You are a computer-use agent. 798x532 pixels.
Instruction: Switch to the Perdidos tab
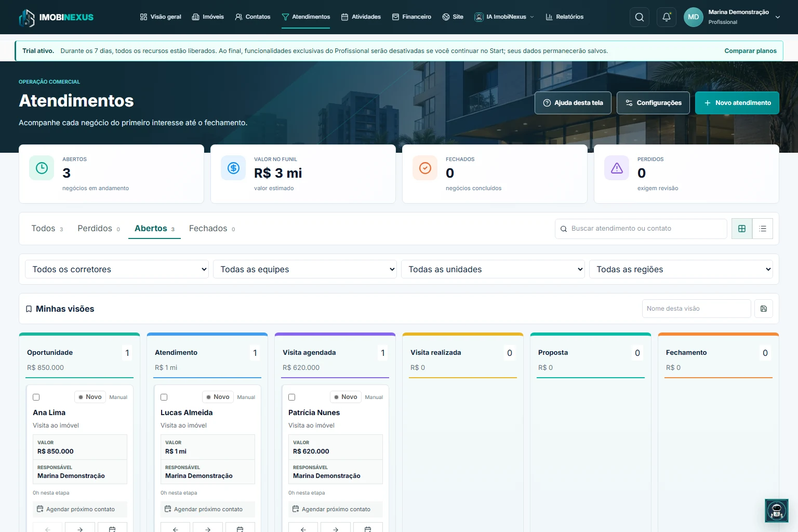[x=99, y=229]
